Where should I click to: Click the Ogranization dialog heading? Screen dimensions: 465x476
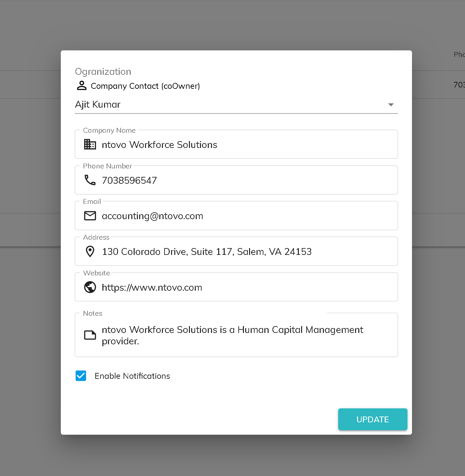point(103,72)
